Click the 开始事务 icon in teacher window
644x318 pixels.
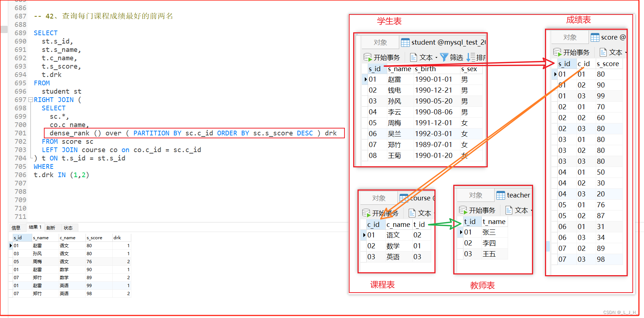click(x=463, y=210)
